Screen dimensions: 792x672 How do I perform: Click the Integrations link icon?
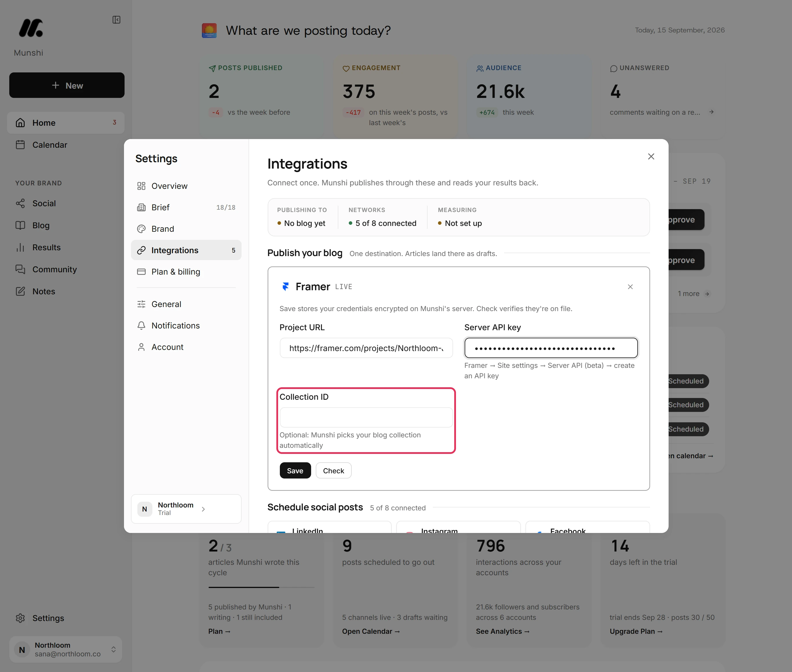point(141,250)
